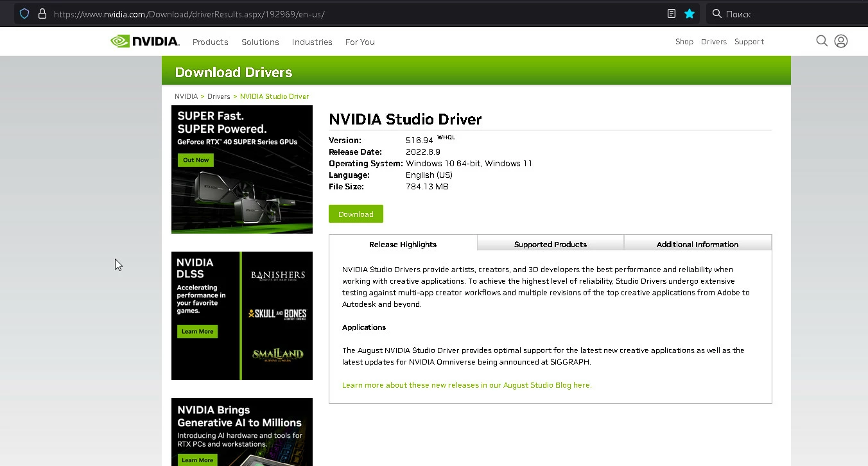The width and height of the screenshot is (868, 466).
Task: Click Out Now button in RTX 40 SUPER ad
Action: coord(196,160)
